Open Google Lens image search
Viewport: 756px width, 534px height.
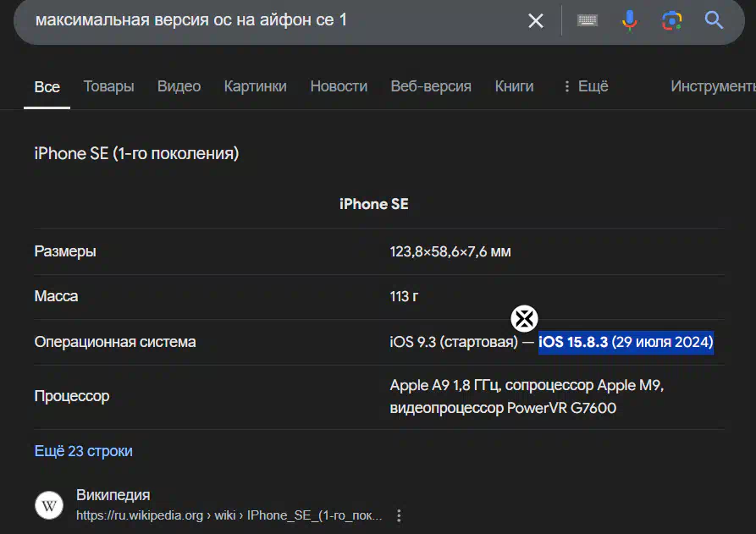671,20
